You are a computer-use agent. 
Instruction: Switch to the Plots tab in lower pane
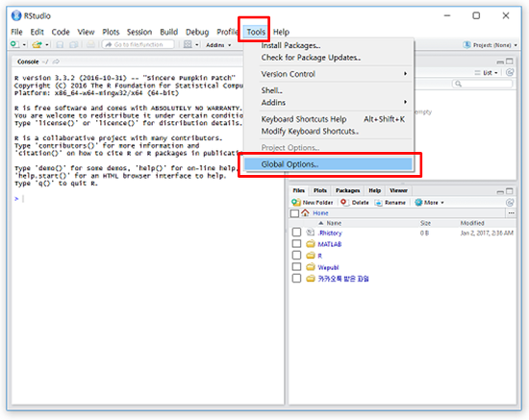(320, 190)
